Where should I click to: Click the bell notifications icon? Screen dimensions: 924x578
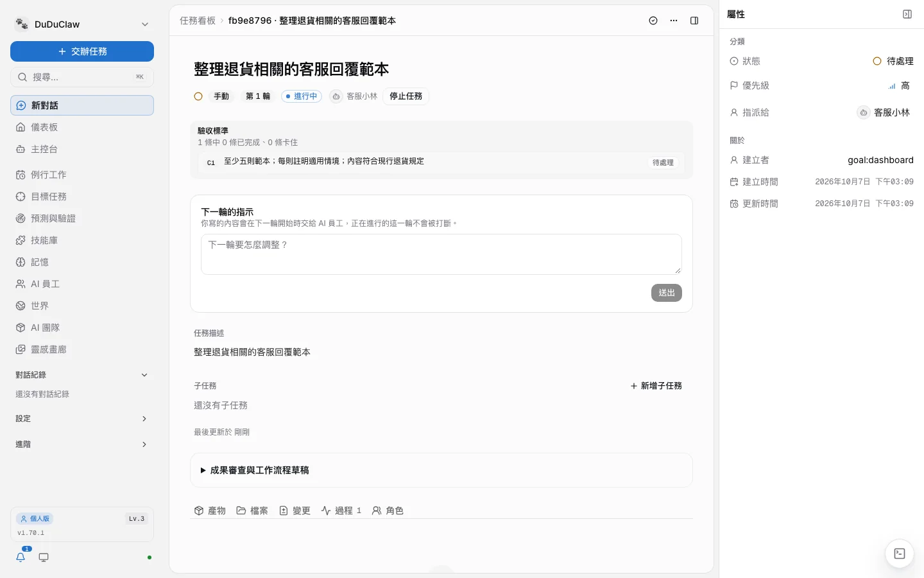click(21, 557)
